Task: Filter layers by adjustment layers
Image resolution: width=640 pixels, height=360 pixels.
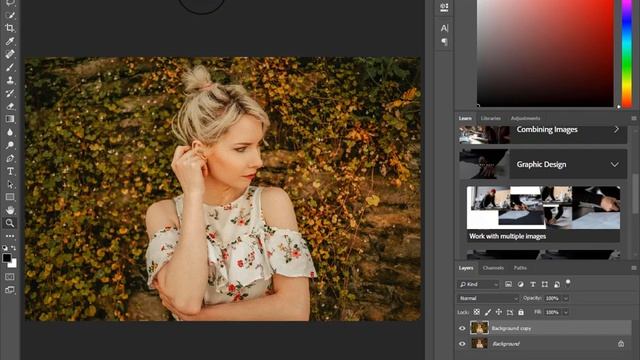Action: click(x=520, y=284)
